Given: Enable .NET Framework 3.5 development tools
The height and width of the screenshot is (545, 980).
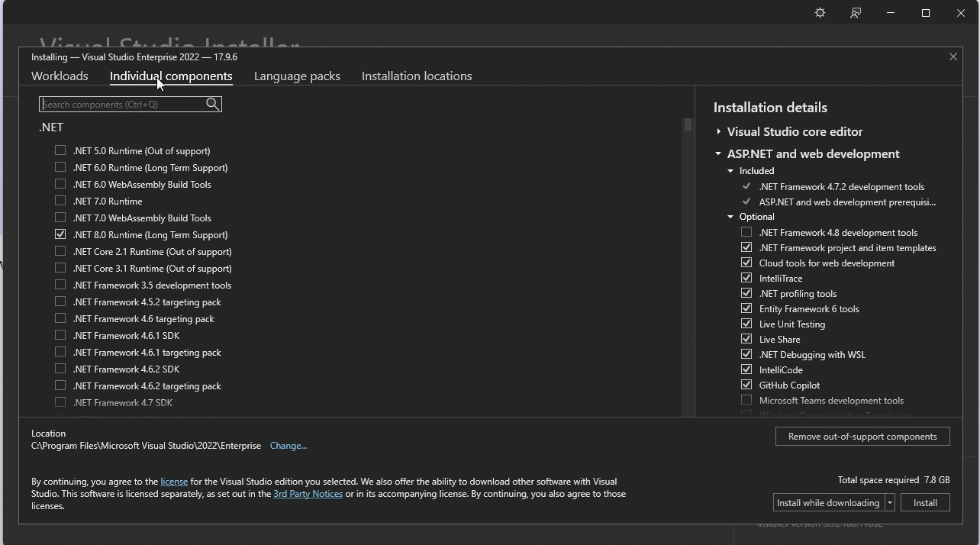Looking at the screenshot, I should coord(60,285).
